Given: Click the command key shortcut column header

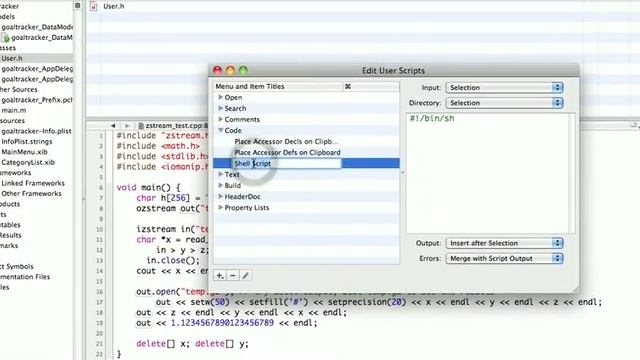Looking at the screenshot, I should pos(371,86).
